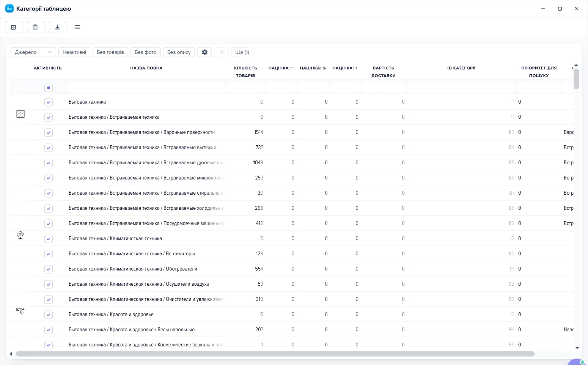Click the table view icon in the toolbar
Viewport: 588px width, 365px height.
(14, 27)
